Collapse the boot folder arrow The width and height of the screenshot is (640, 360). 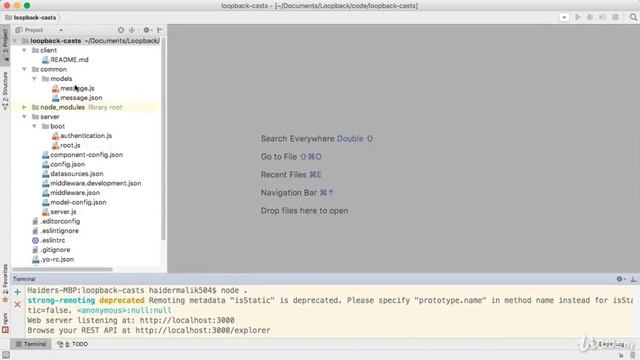pos(34,126)
